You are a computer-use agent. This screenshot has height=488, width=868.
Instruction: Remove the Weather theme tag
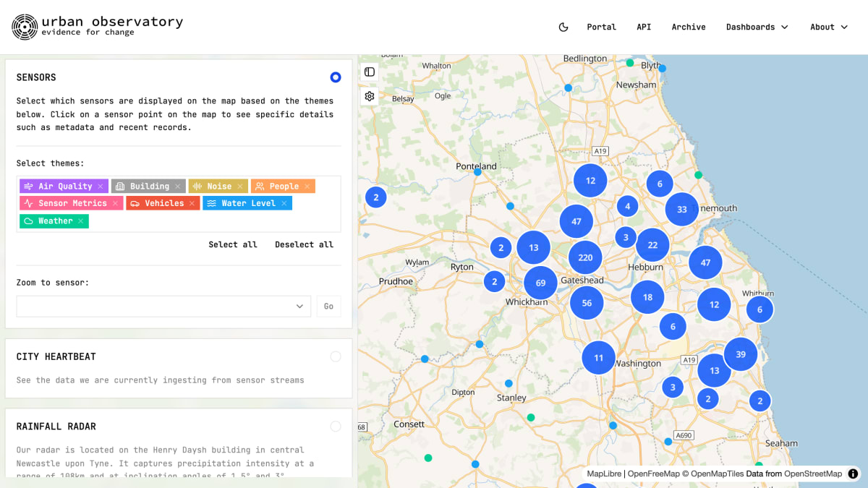(80, 221)
